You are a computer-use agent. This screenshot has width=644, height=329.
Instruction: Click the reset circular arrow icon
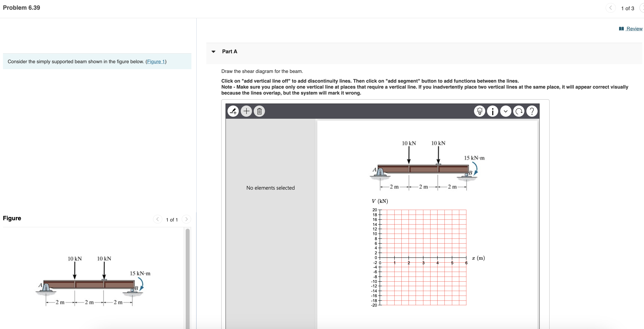[519, 111]
